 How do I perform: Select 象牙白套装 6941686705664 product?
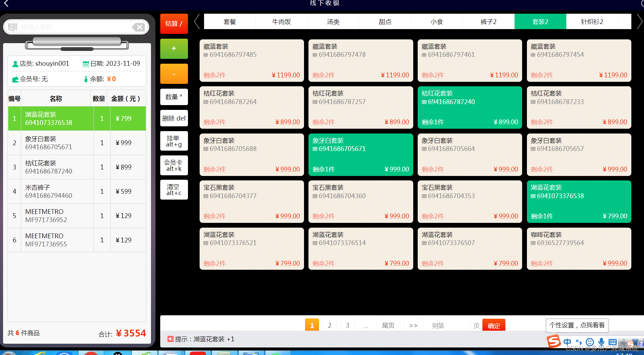point(470,155)
